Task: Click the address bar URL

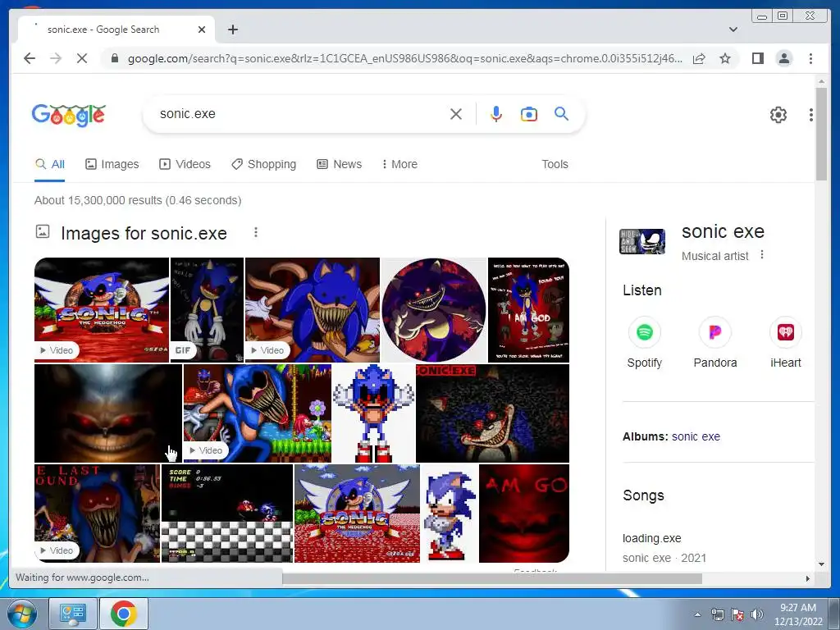Action: point(405,58)
